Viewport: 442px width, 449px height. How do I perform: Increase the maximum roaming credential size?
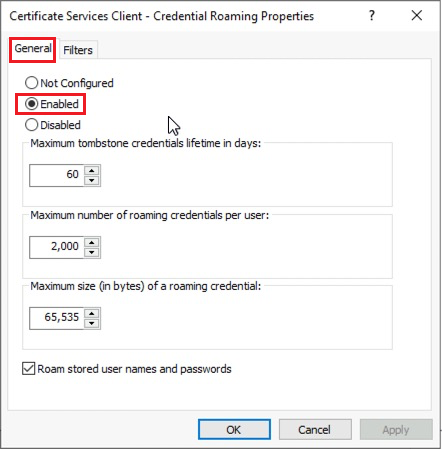coord(92,313)
